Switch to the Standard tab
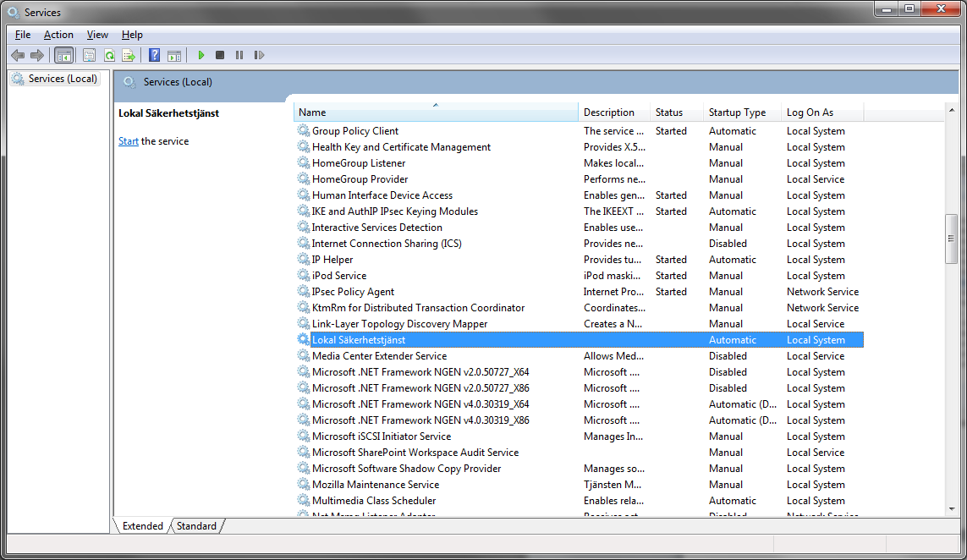The height and width of the screenshot is (560, 967). coord(196,526)
